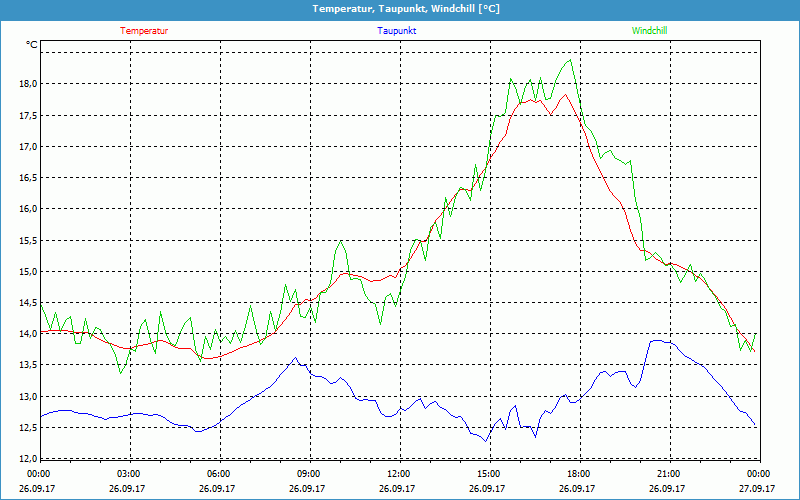Screen dimensions: 800x500
Task: Select the 06:00 time axis label
Action: tap(219, 474)
